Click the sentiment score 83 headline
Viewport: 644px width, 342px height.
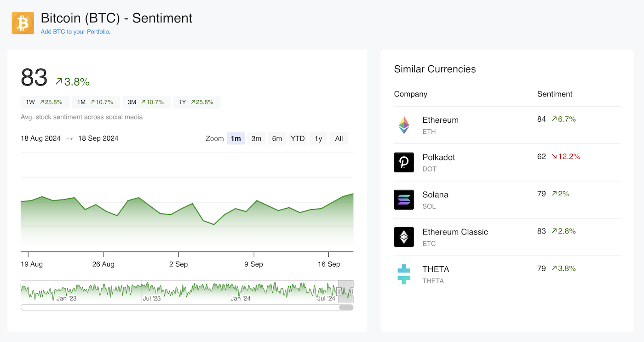[x=34, y=78]
